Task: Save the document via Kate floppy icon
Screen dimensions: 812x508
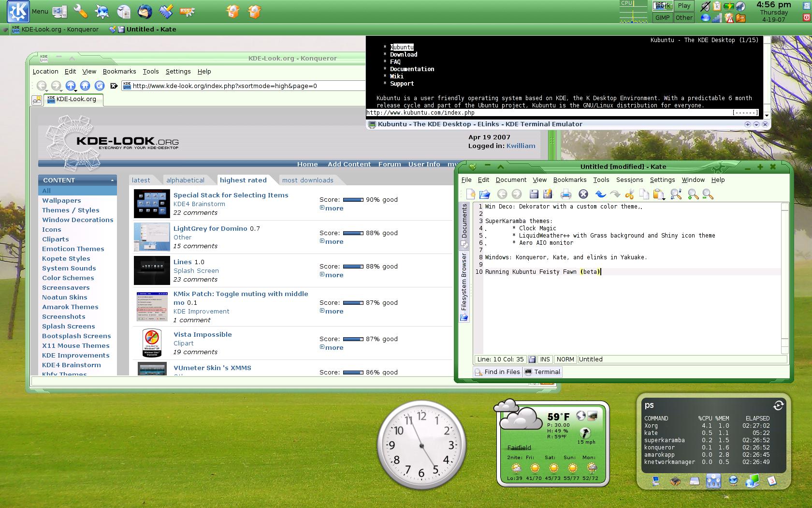Action: [534, 194]
